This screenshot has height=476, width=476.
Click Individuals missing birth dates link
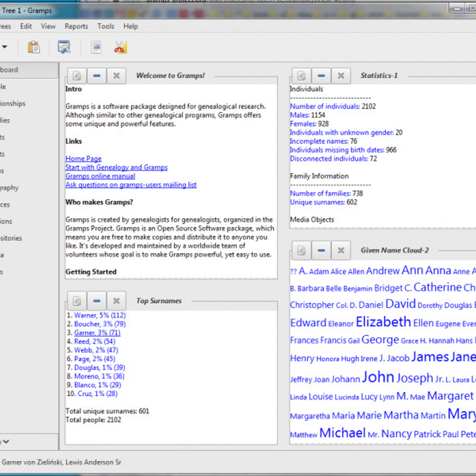337,150
